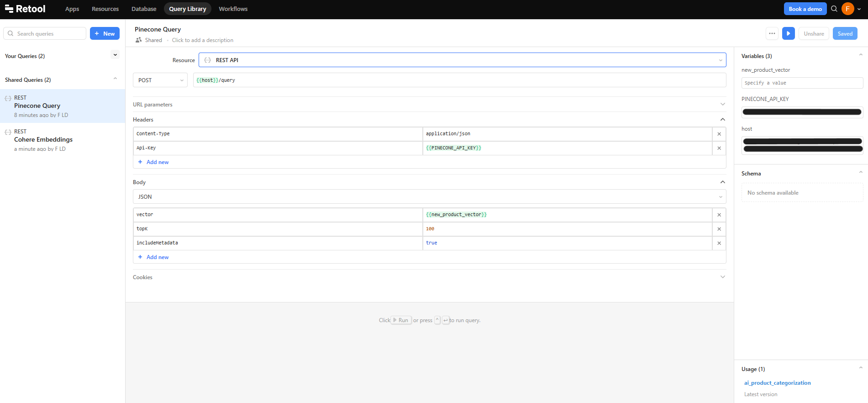Expand Your Queries section

pos(115,55)
